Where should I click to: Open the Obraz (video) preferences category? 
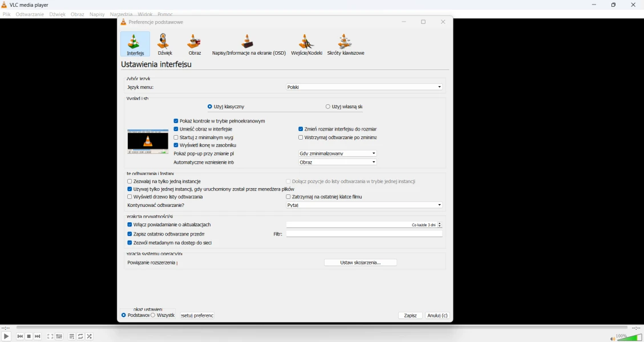(195, 44)
